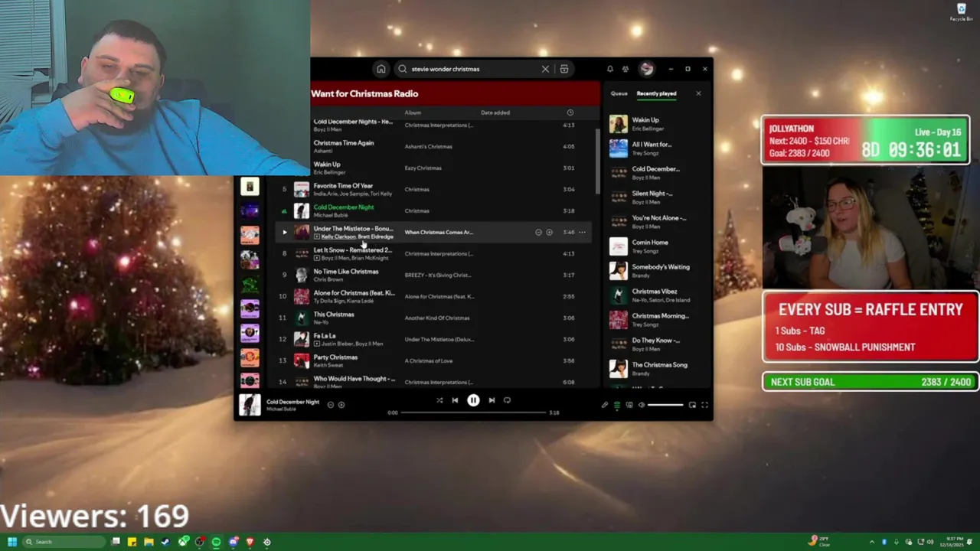980x551 pixels.
Task: Close the Recently played side panel
Action: (x=698, y=93)
